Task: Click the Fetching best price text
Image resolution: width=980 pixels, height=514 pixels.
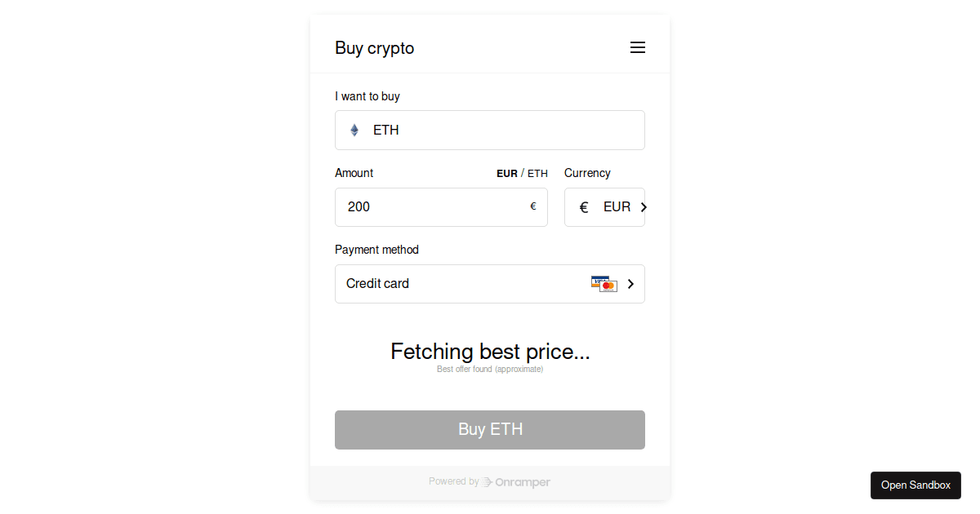Action: pos(490,352)
